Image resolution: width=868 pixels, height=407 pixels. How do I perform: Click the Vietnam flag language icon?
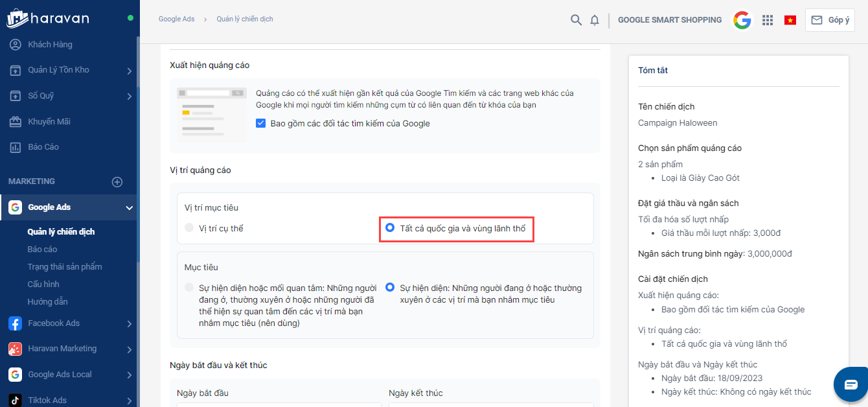point(790,20)
